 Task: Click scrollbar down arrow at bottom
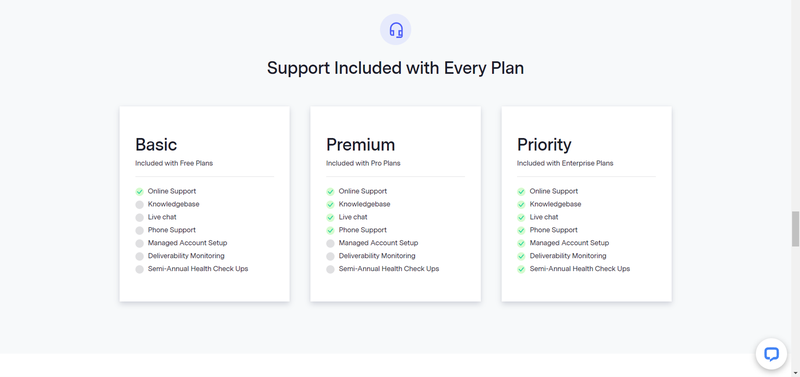[x=795, y=372]
